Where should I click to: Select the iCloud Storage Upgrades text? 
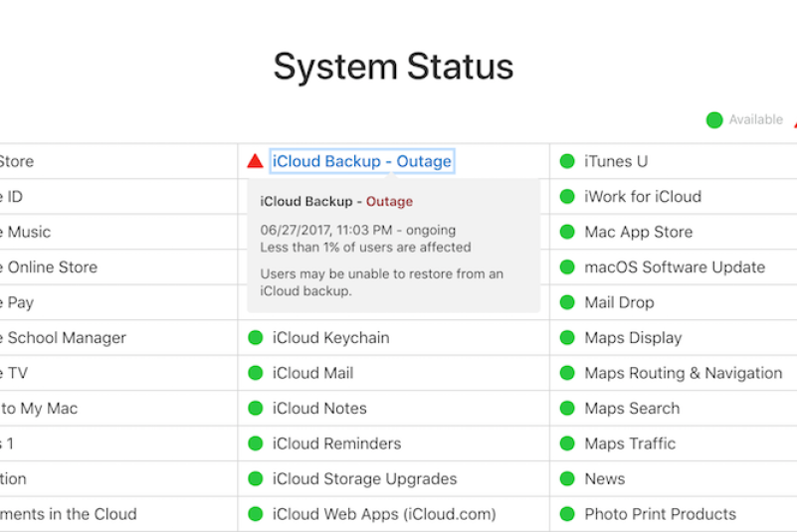[x=364, y=479]
